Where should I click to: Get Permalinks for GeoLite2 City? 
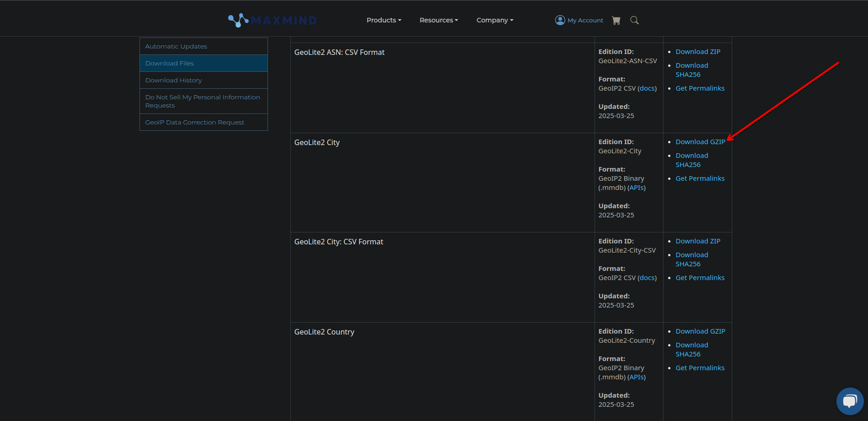(x=700, y=178)
